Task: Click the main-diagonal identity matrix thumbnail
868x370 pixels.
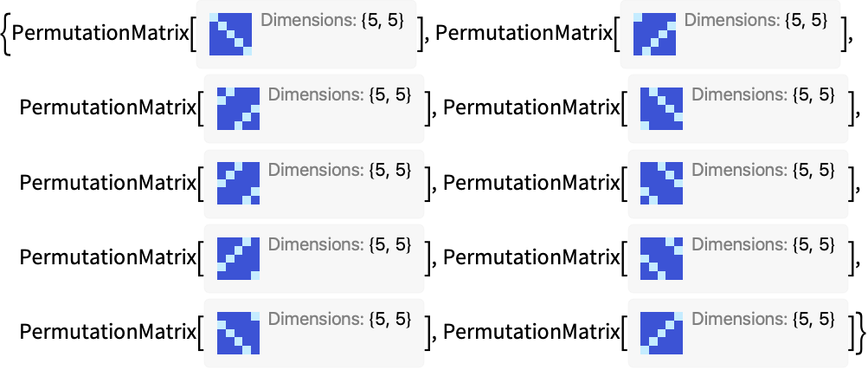Action: 230,34
